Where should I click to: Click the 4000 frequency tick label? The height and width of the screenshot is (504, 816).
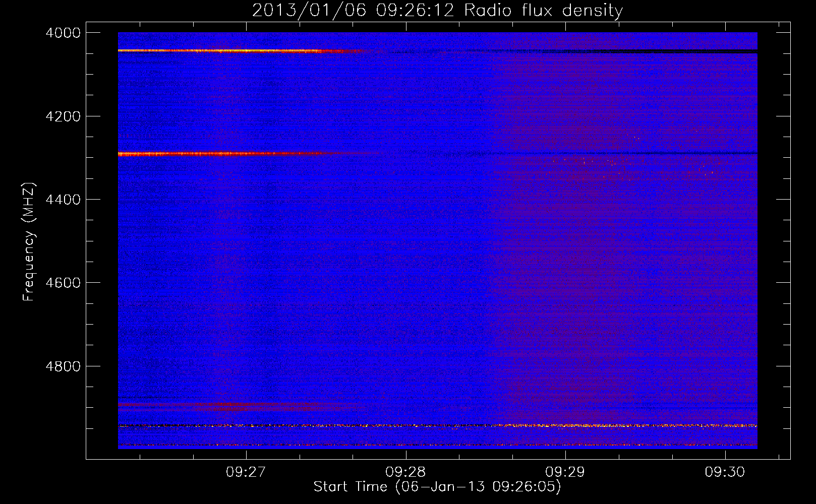[x=63, y=33]
